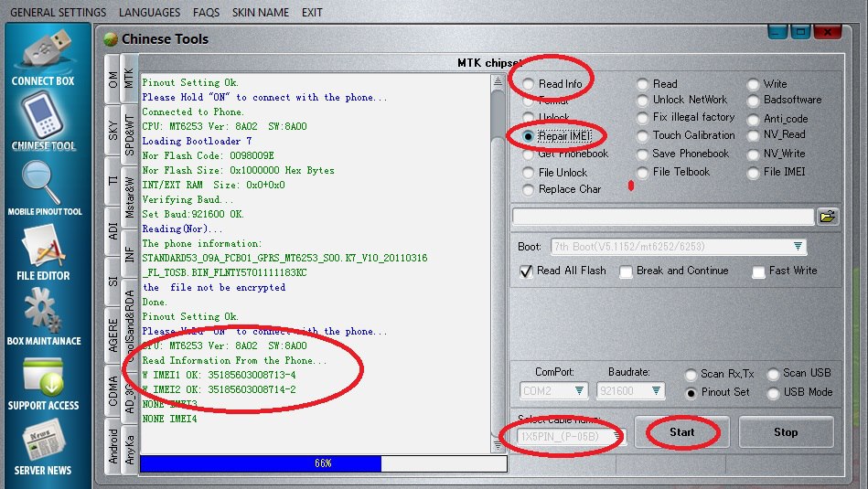Open the Baudrate 921600 dropdown
The width and height of the screenshot is (868, 489).
tap(656, 390)
